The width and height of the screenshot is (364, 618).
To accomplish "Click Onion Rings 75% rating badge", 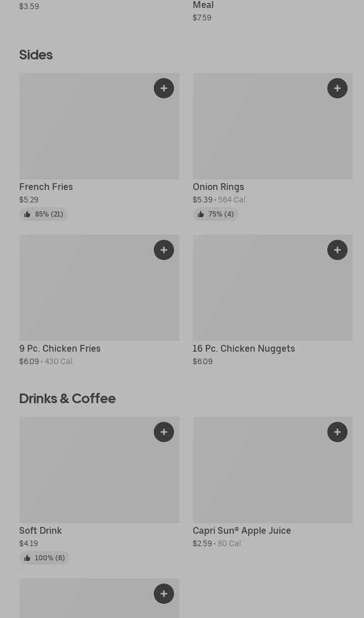I will click(x=215, y=214).
